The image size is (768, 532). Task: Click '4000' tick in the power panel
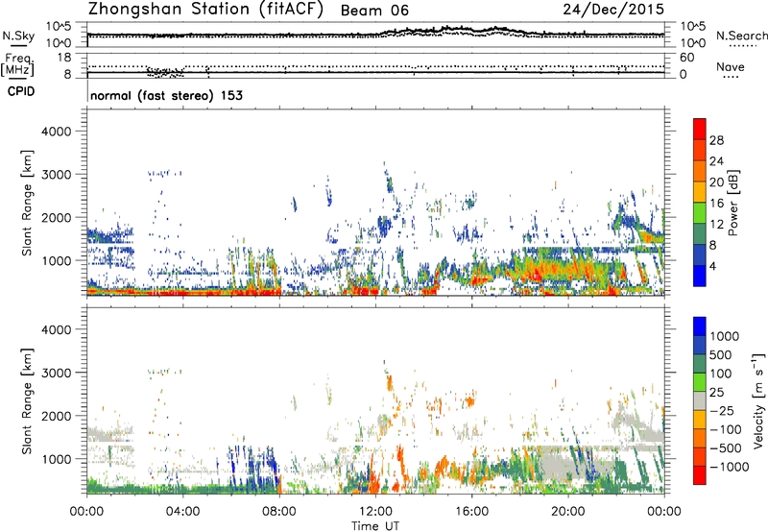tap(56, 132)
